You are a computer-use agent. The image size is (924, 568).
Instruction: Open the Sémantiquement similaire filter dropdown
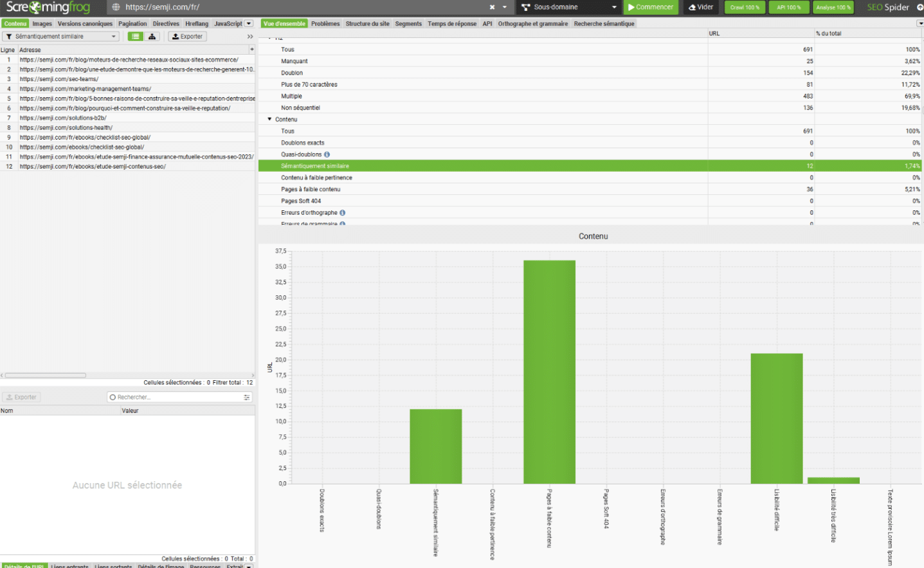pos(61,37)
